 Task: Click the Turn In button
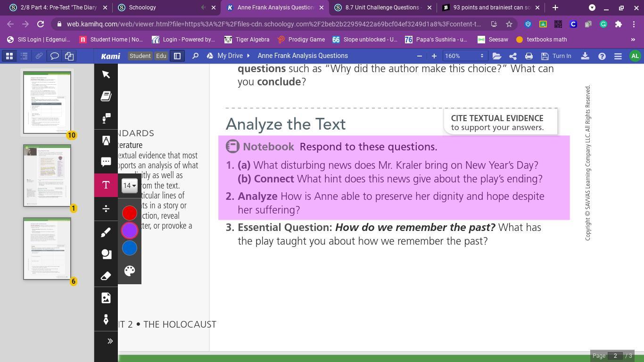point(556,56)
